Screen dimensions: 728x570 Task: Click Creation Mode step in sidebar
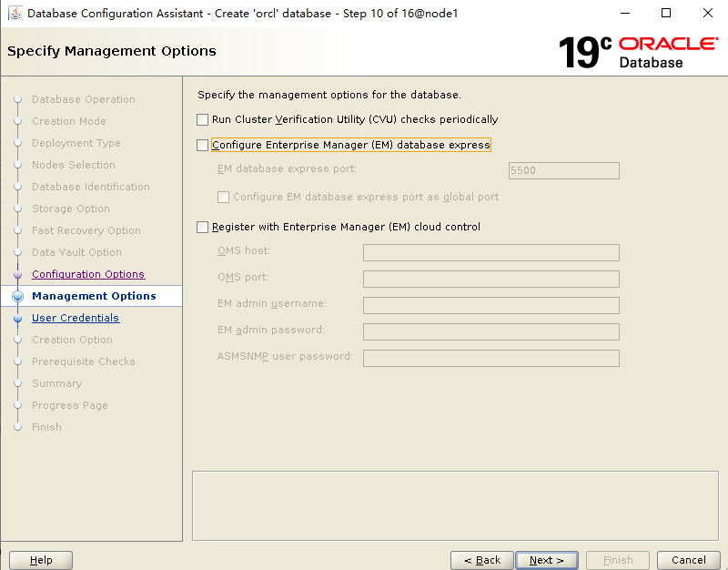[69, 121]
